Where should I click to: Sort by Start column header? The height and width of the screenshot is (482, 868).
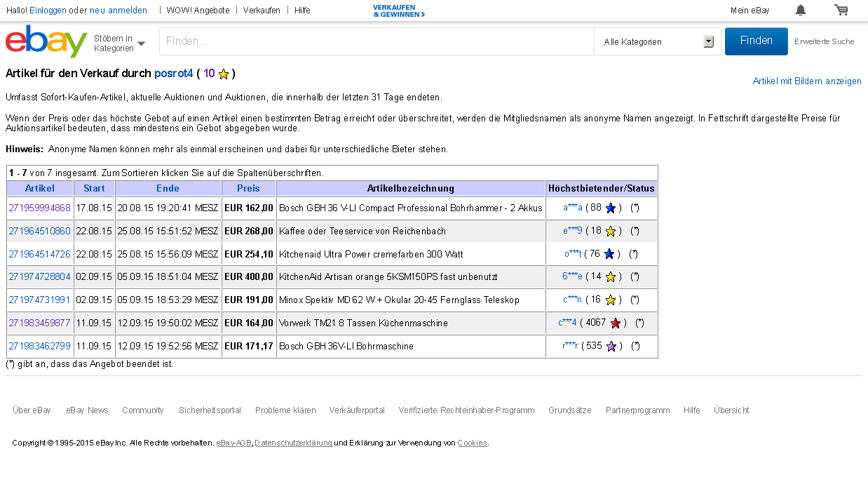tap(94, 188)
